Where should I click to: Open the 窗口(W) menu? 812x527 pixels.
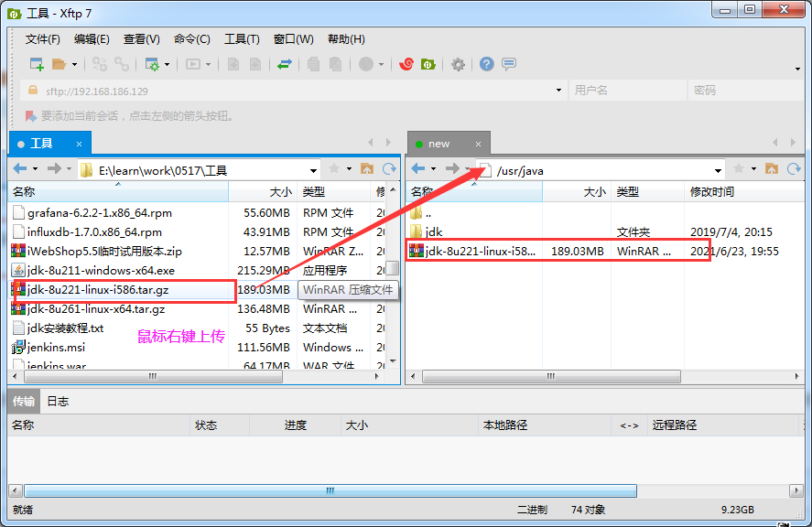tap(293, 39)
